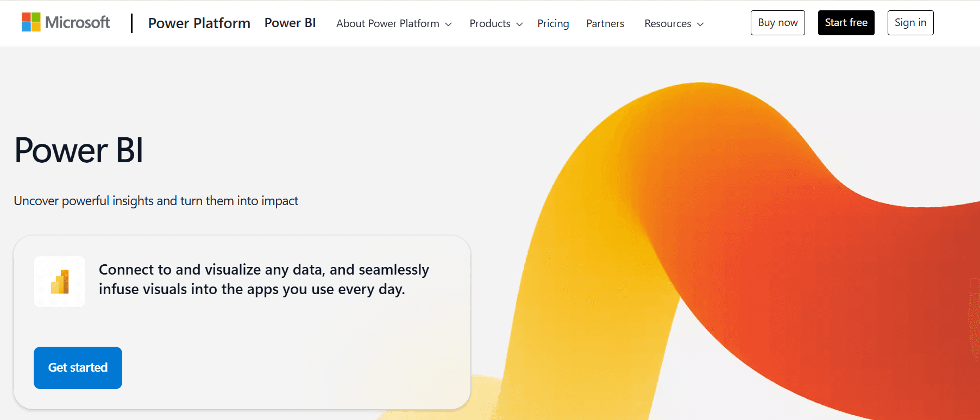980x420 pixels.
Task: Select the Power BI chart icon in the card
Action: tap(60, 281)
